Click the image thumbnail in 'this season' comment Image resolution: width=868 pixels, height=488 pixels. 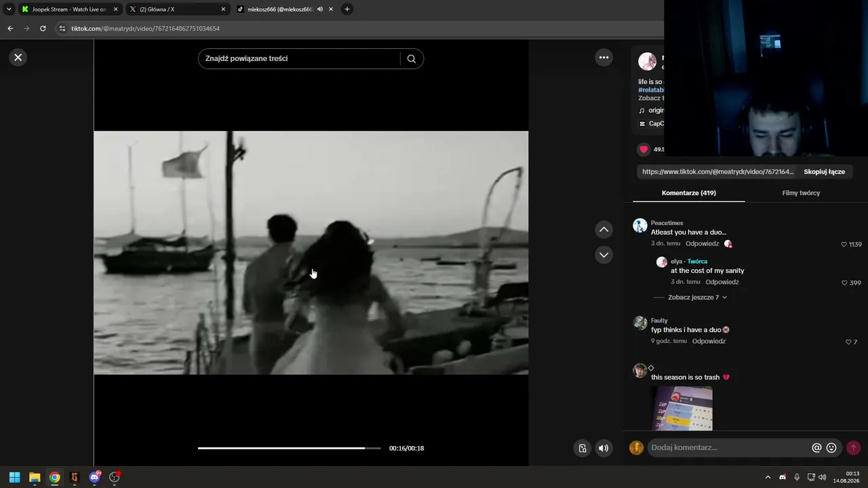pyautogui.click(x=682, y=409)
